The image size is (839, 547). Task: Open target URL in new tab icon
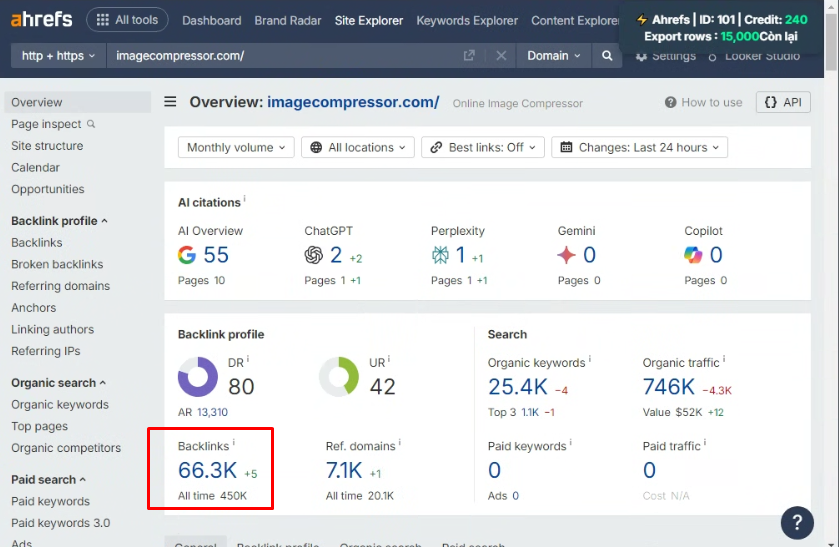tap(469, 56)
